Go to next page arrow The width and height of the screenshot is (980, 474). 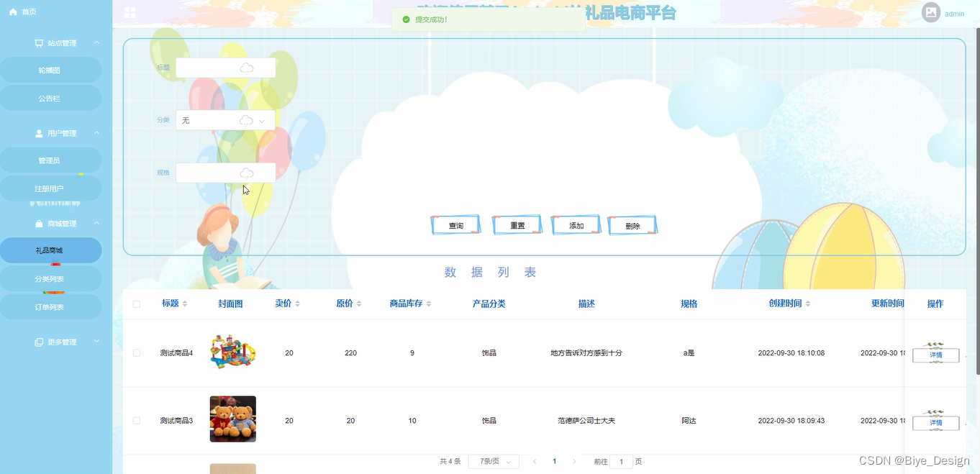coord(574,462)
